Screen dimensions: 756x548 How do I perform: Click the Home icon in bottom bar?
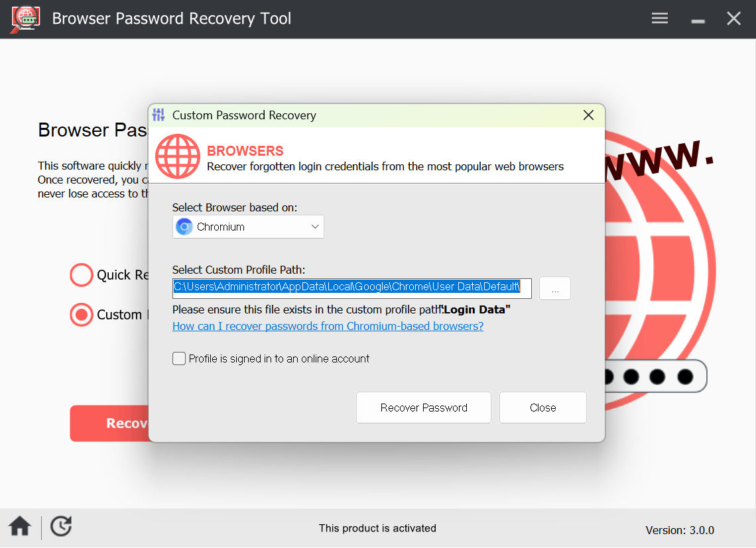coord(20,527)
